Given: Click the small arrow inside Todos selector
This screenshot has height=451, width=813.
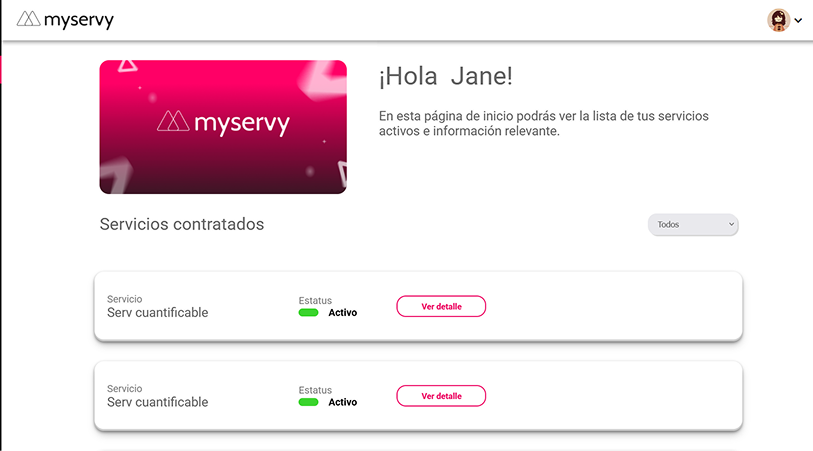Looking at the screenshot, I should click(731, 224).
